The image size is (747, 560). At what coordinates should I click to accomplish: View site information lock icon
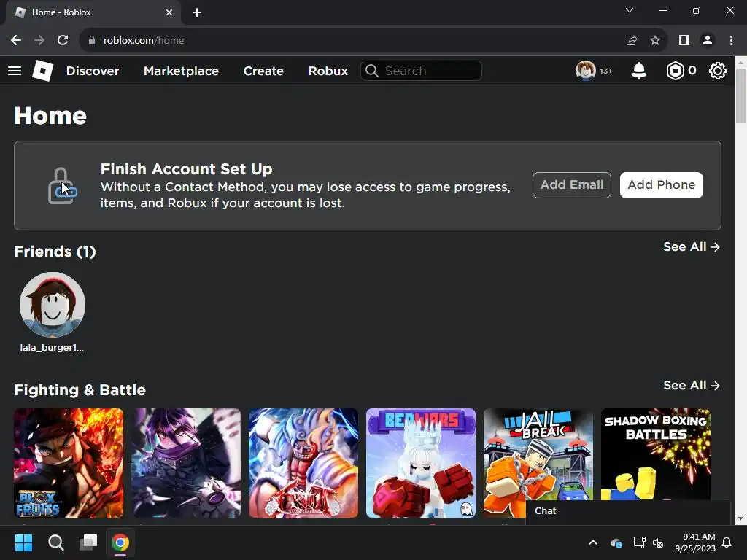[x=92, y=41]
